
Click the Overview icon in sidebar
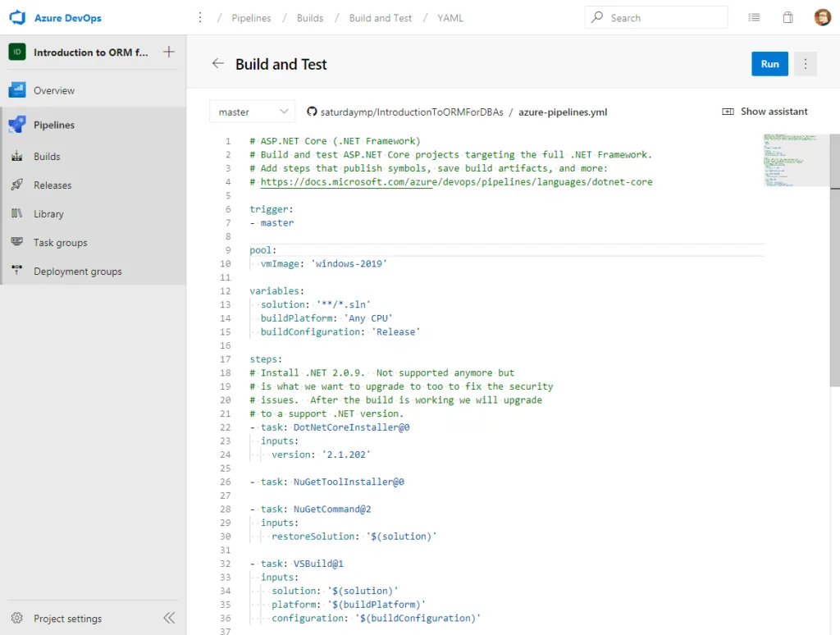17,90
